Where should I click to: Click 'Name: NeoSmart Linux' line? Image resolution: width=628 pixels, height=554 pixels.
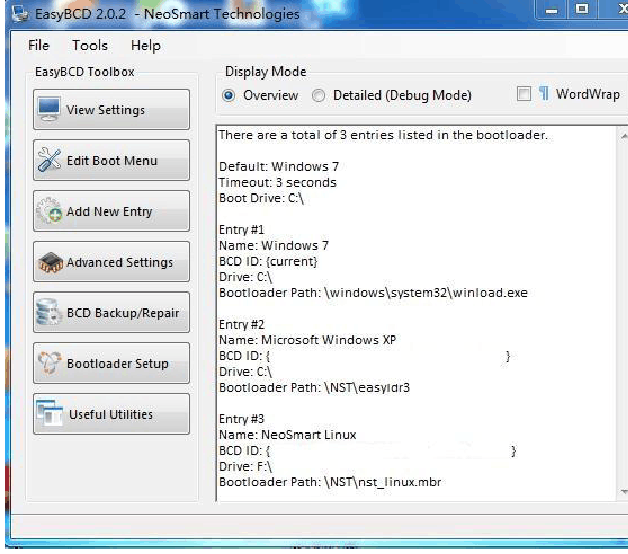click(288, 435)
